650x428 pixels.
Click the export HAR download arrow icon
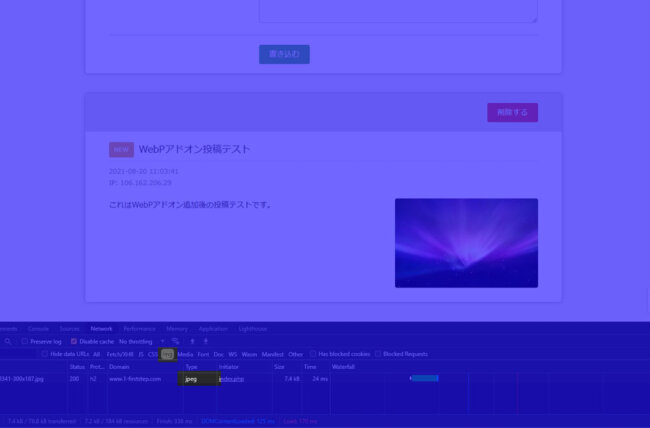(x=206, y=341)
